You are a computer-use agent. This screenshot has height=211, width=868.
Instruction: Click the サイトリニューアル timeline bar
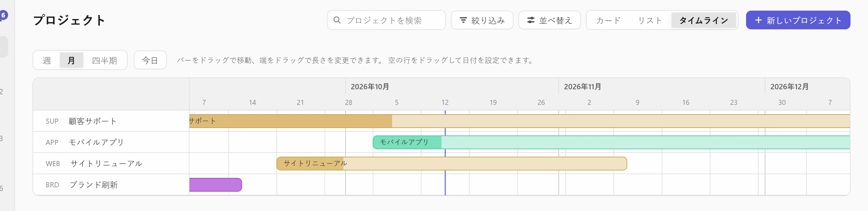pos(452,164)
